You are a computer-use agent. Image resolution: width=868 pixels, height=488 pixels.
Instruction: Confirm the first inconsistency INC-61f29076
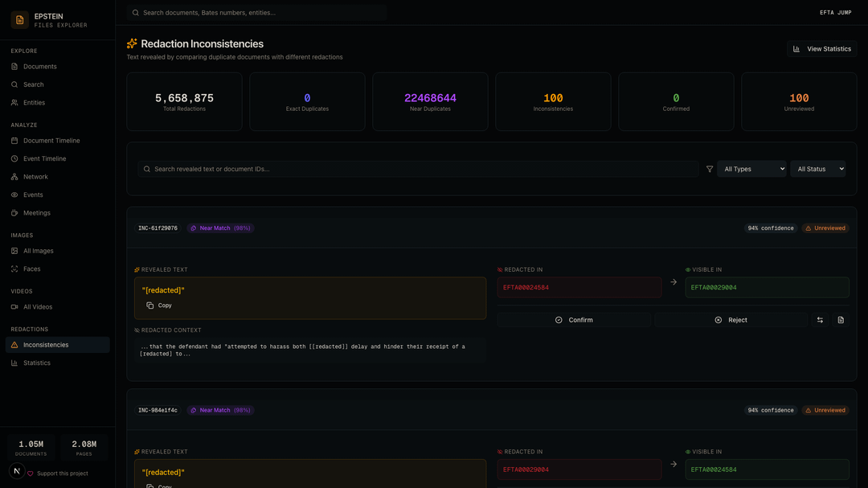click(x=574, y=320)
